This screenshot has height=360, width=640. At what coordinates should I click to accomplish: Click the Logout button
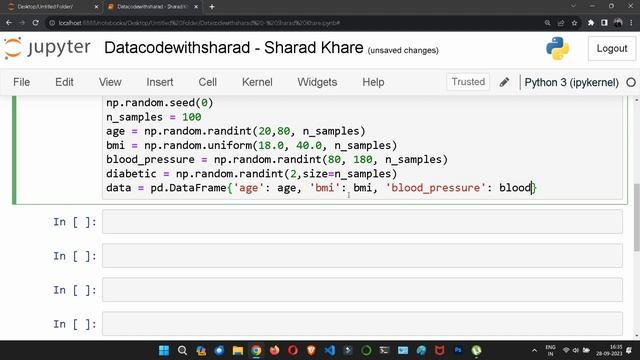(x=611, y=49)
